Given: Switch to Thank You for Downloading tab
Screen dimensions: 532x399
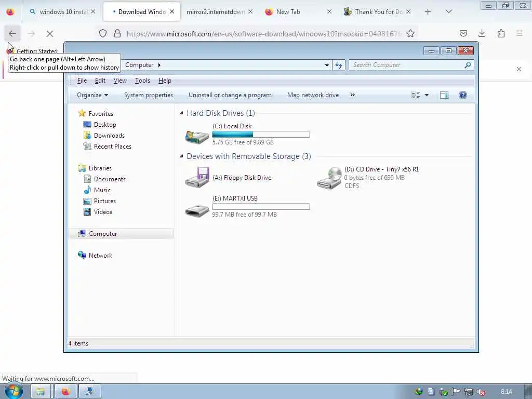Looking at the screenshot, I should (x=377, y=12).
